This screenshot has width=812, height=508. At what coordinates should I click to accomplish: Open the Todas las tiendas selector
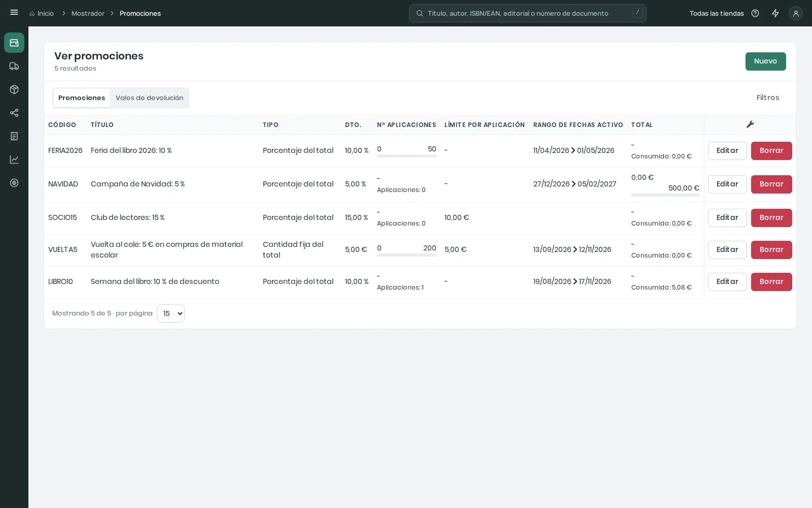pos(716,13)
